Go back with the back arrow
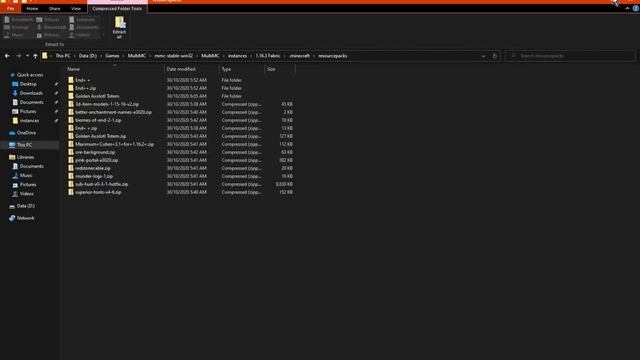640x360 pixels. [x=7, y=56]
